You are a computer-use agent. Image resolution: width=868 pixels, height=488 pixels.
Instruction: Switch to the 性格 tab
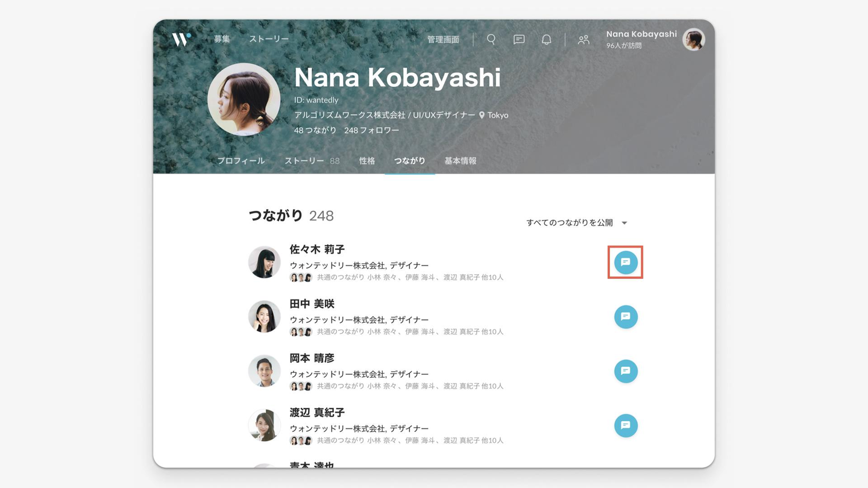coord(367,161)
